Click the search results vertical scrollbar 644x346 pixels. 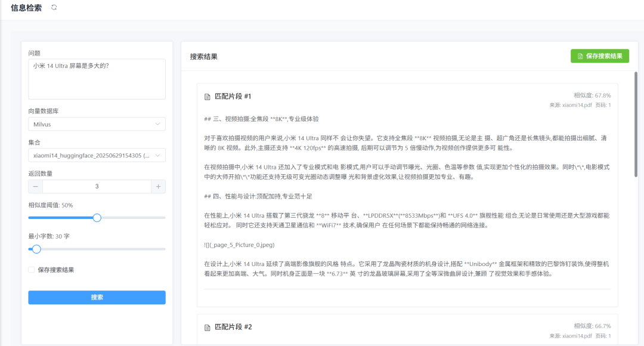pyautogui.click(x=636, y=125)
